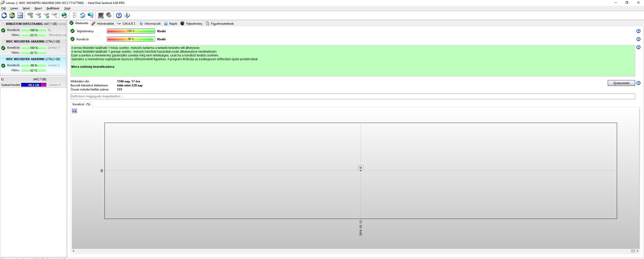Image resolution: width=644 pixels, height=259 pixels.
Task: Select the C: drive partition entry
Action: (x=33, y=82)
